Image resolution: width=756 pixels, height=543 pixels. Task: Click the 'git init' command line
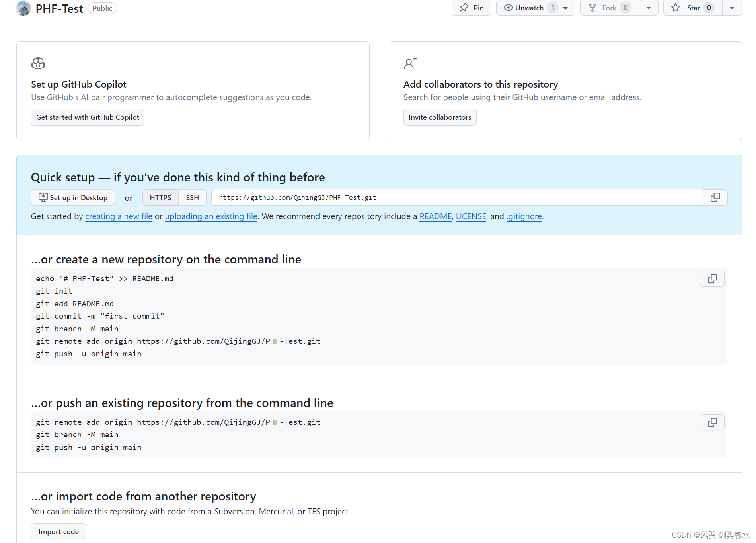[x=54, y=291]
